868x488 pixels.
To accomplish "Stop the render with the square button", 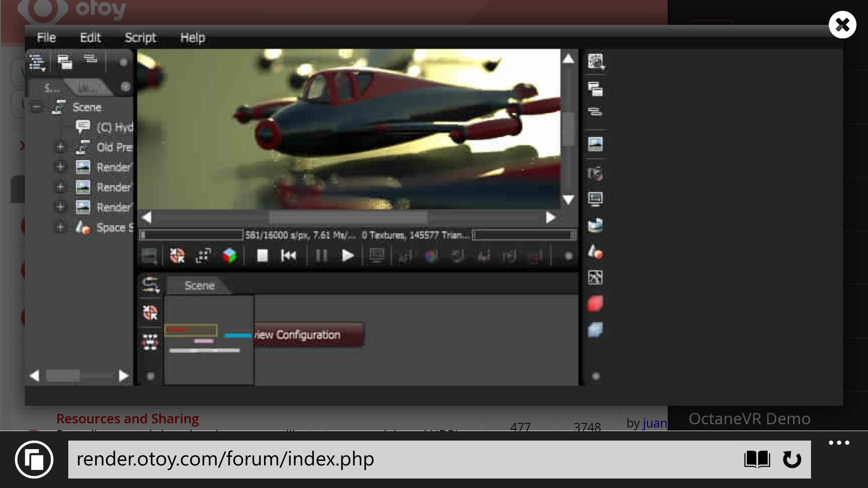I will [x=262, y=256].
